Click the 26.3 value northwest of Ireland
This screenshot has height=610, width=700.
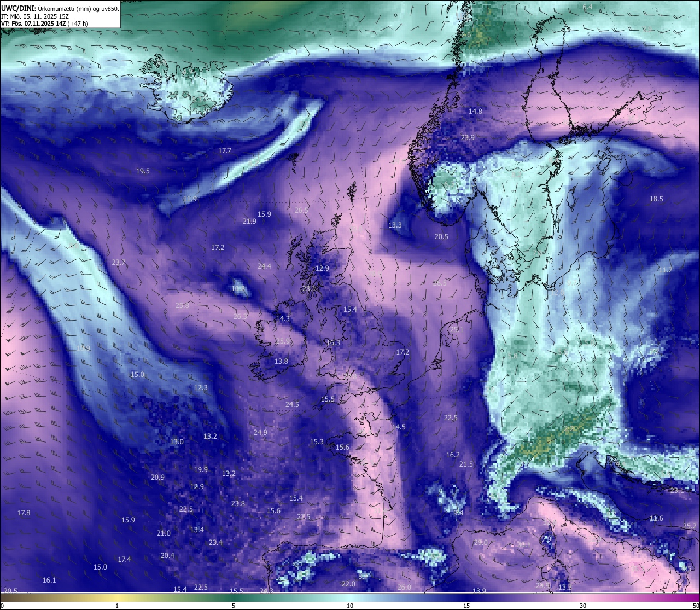click(x=240, y=317)
